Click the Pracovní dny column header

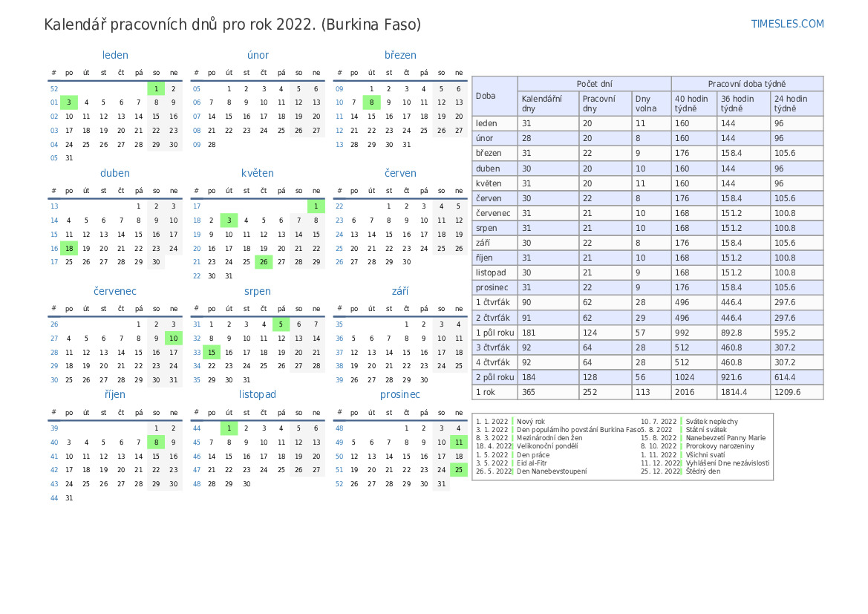coord(604,103)
